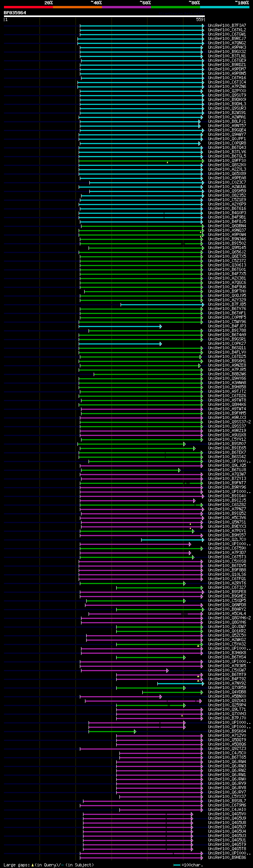Select the UniRef100_B9I788 label
Image resolution: width=253 pixels, height=868 pixels.
tap(227, 330)
